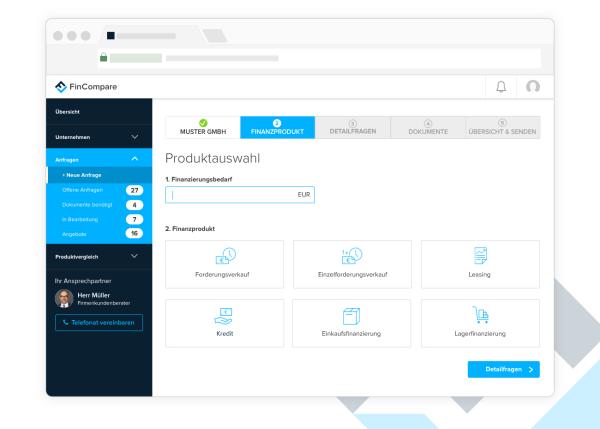The width and height of the screenshot is (600, 429).
Task: Click the browser tab favicon
Action: [x=111, y=36]
